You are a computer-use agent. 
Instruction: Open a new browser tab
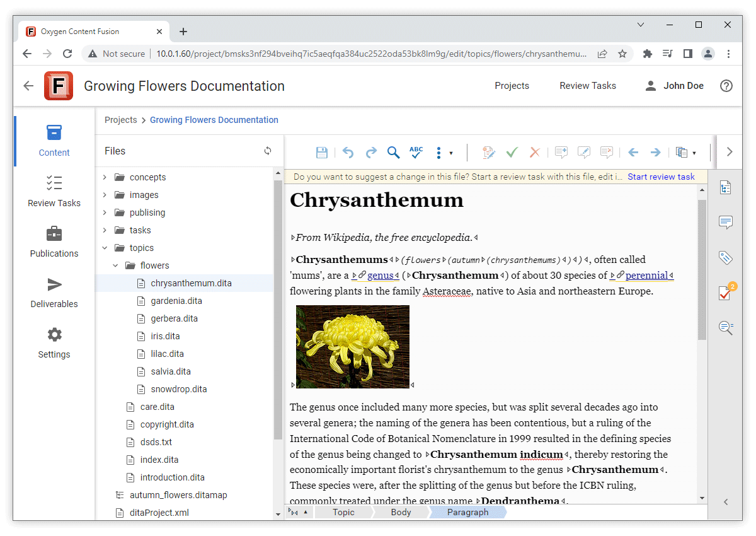click(183, 32)
